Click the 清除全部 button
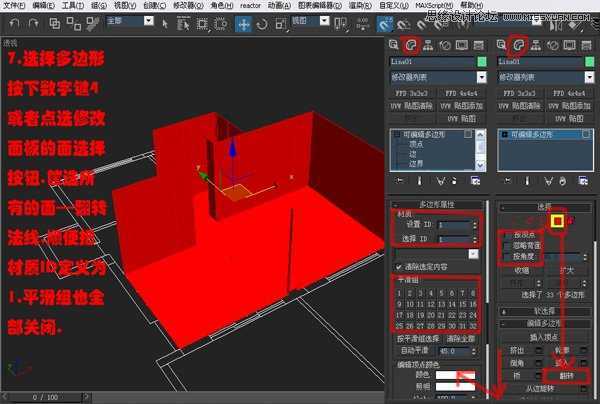 (x=460, y=339)
